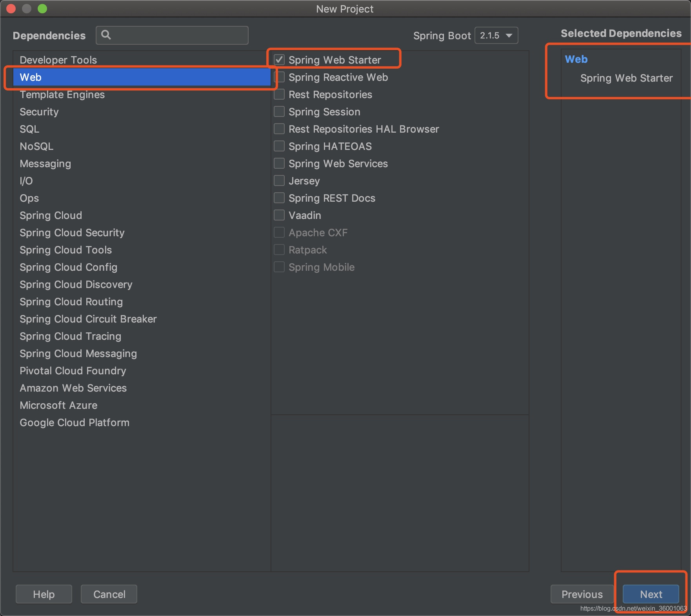
Task: Choose the Spring Cloud Config category
Action: [x=142, y=267]
